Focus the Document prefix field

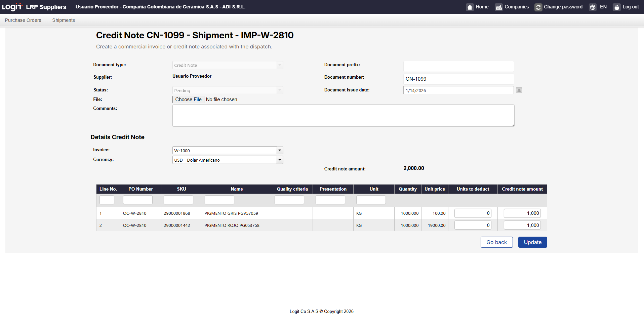point(458,66)
